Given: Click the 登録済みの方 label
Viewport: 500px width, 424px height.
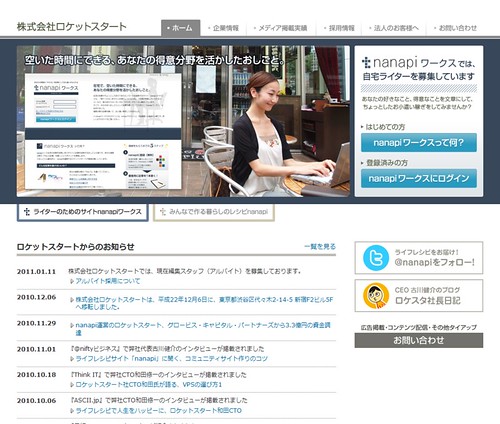Looking at the screenshot, I should pyautogui.click(x=387, y=163).
